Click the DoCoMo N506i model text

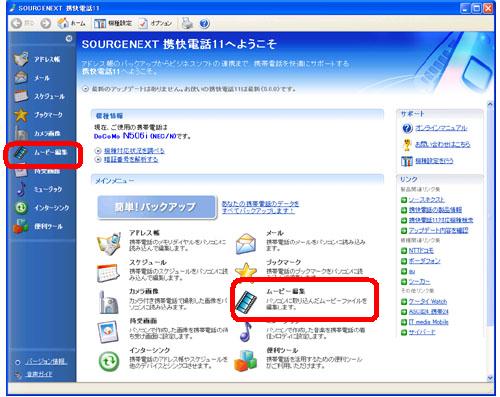(x=135, y=136)
